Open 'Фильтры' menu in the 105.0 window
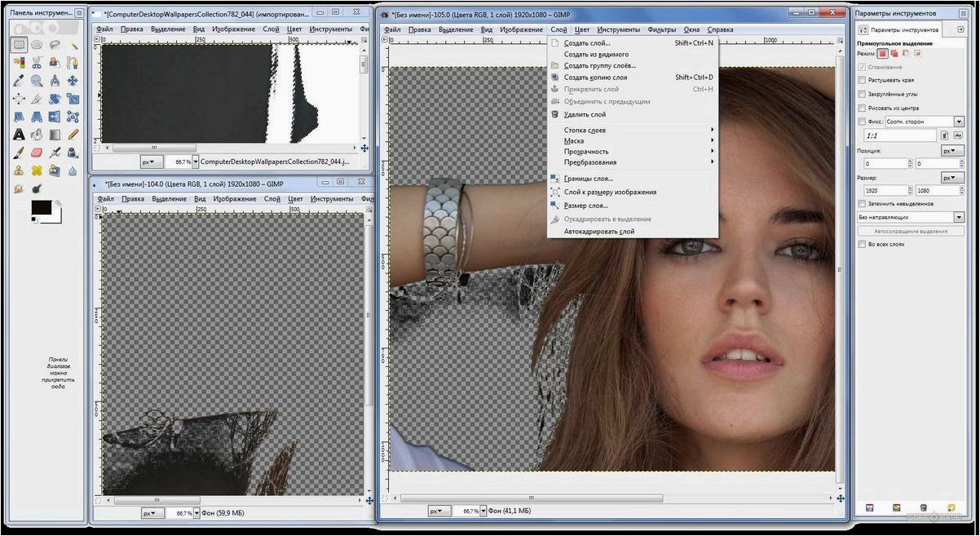This screenshot has height=536, width=980. (x=661, y=29)
